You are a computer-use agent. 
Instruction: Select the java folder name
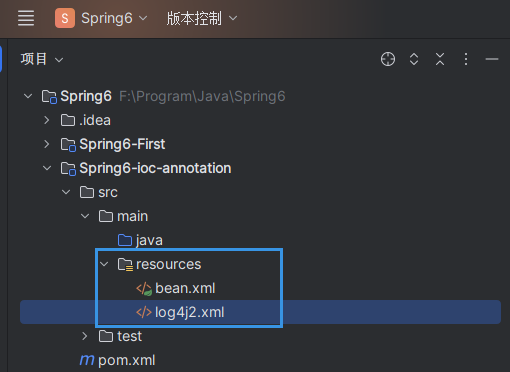click(149, 241)
